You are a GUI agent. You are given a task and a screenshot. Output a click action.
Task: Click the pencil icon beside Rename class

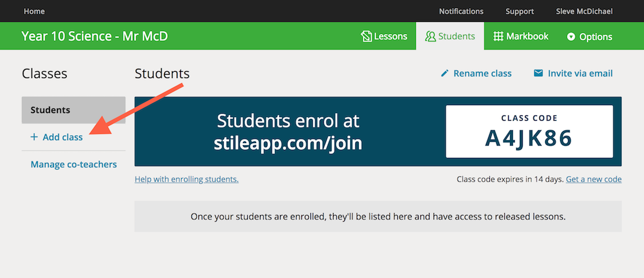click(x=444, y=74)
